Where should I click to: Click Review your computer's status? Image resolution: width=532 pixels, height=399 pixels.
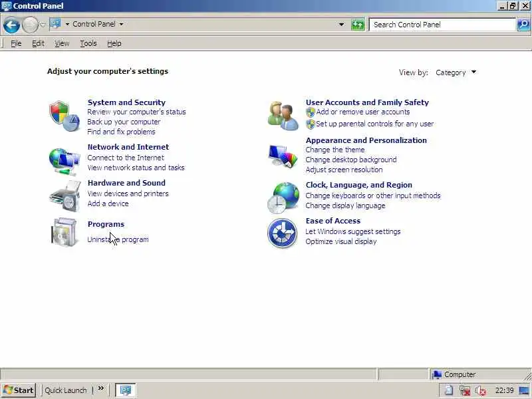click(x=136, y=112)
